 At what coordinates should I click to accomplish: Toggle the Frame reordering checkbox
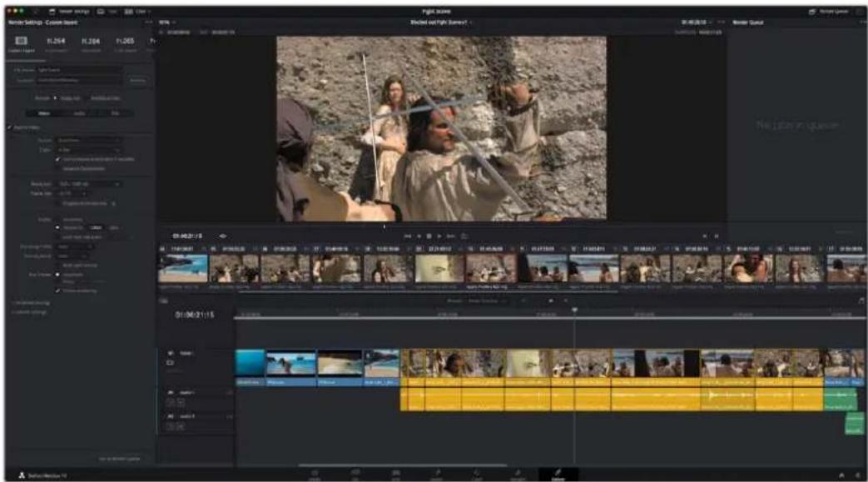tap(57, 291)
